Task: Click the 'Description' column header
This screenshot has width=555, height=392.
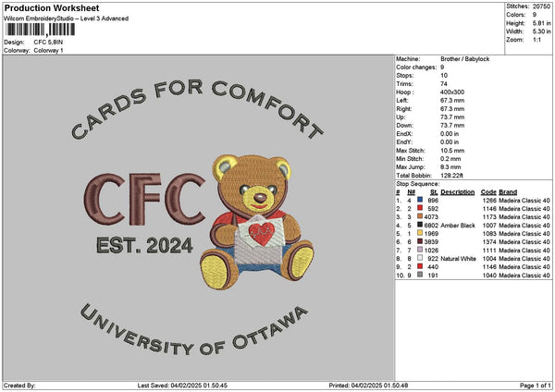Action: 457,192
